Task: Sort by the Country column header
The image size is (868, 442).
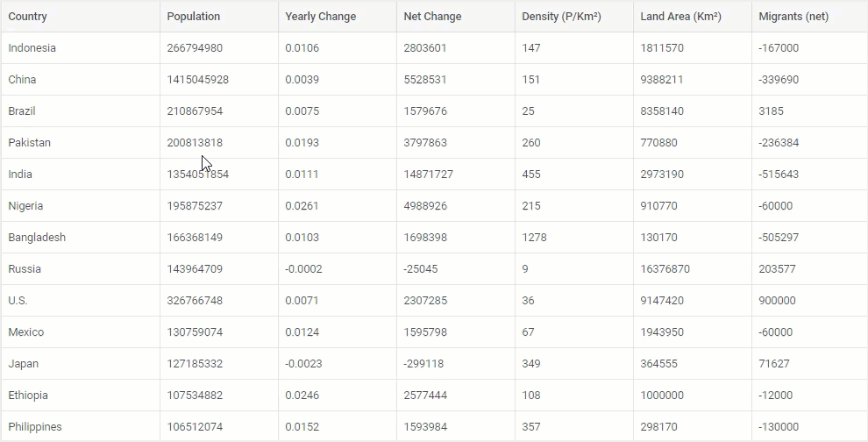Action: tap(81, 17)
